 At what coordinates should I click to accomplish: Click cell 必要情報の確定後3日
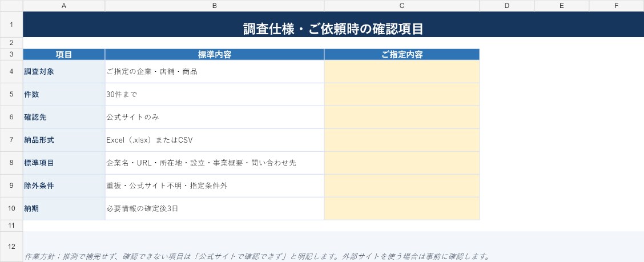pos(215,208)
